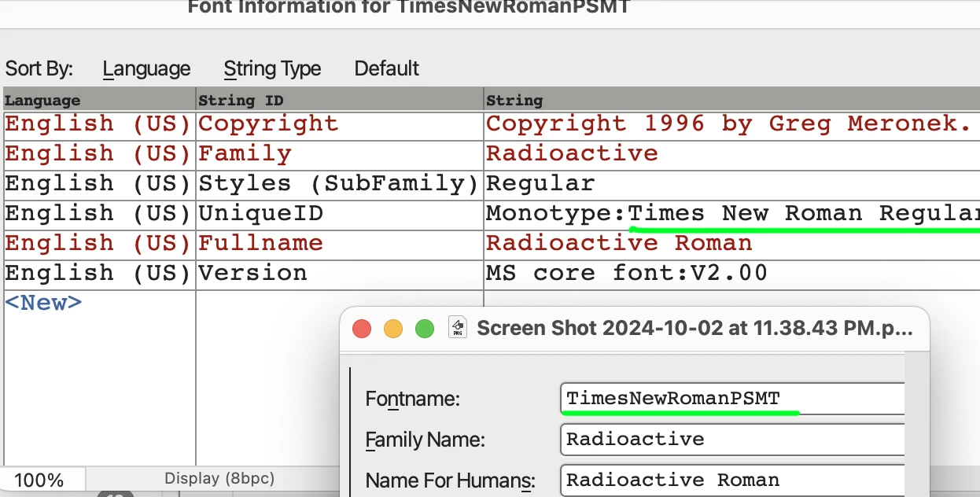Image resolution: width=980 pixels, height=497 pixels.
Task: Select the Fullname string ID cell
Action: (340, 243)
